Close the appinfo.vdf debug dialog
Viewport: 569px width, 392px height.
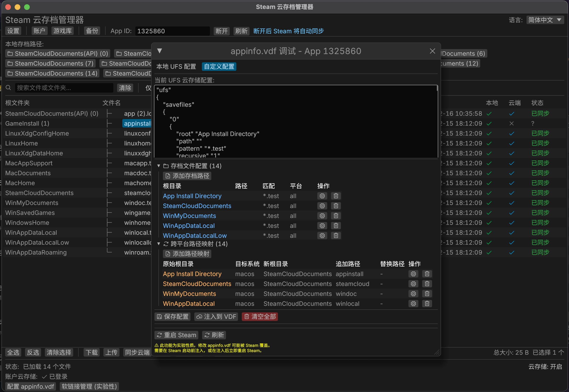point(433,51)
